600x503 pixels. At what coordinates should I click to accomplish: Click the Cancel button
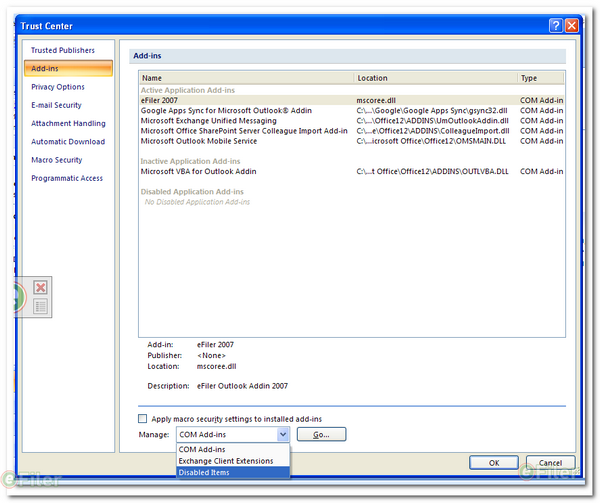coord(550,463)
